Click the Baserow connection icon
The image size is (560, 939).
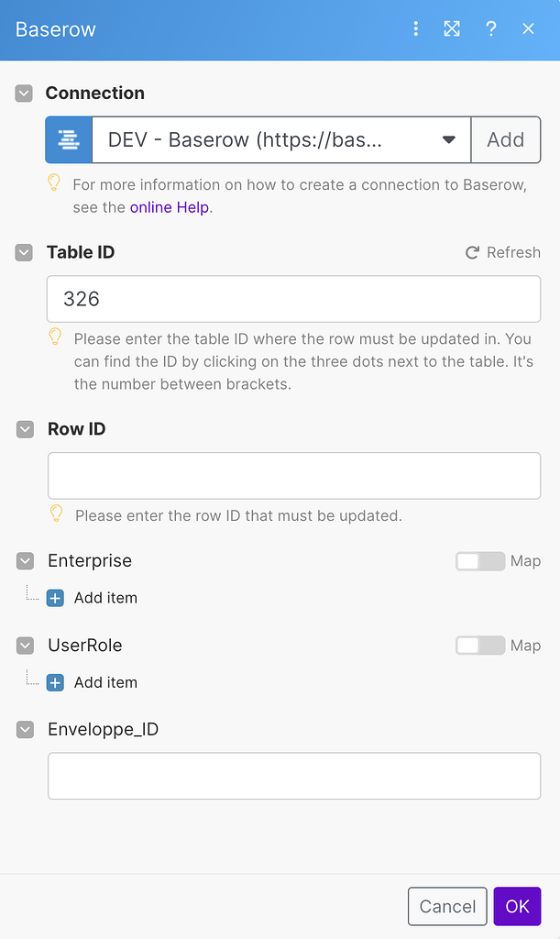coord(69,139)
